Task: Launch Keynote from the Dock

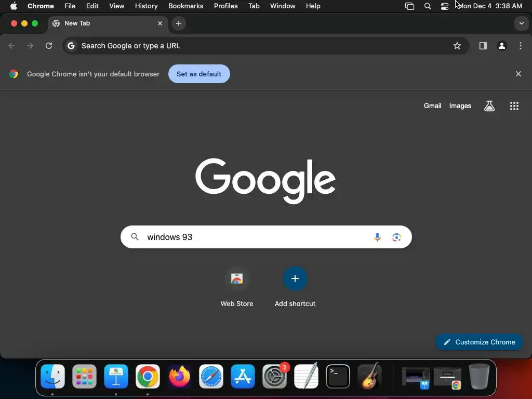Action: point(116,377)
